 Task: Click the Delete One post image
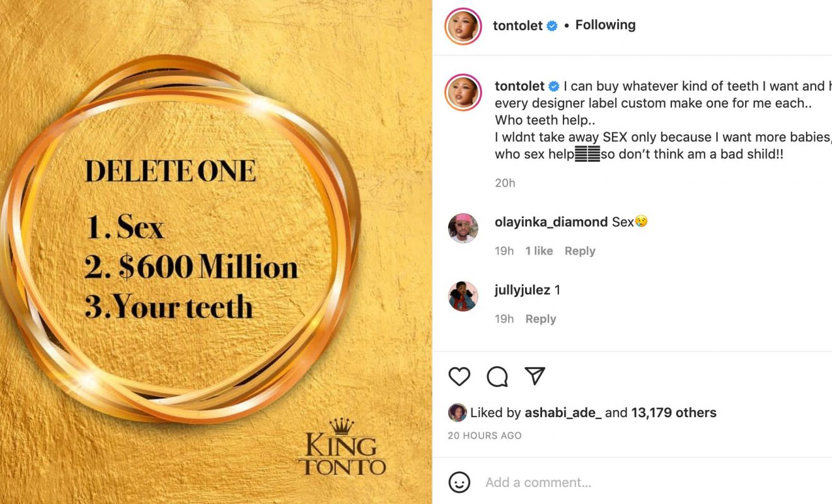pos(216,252)
